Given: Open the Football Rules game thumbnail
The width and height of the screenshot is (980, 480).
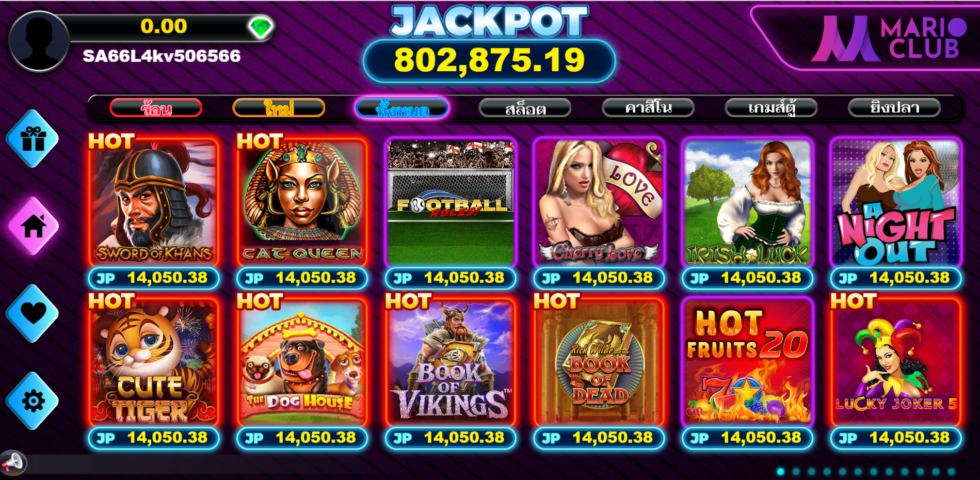Looking at the screenshot, I should (451, 202).
